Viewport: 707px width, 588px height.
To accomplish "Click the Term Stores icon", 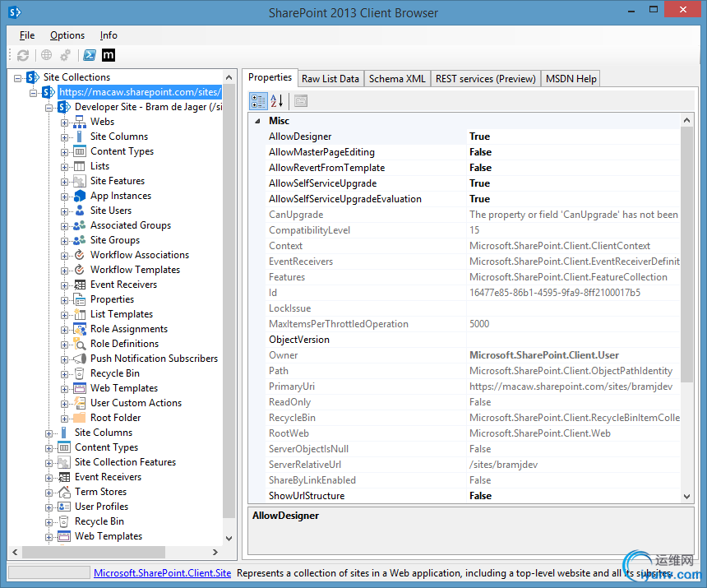I will coord(64,492).
